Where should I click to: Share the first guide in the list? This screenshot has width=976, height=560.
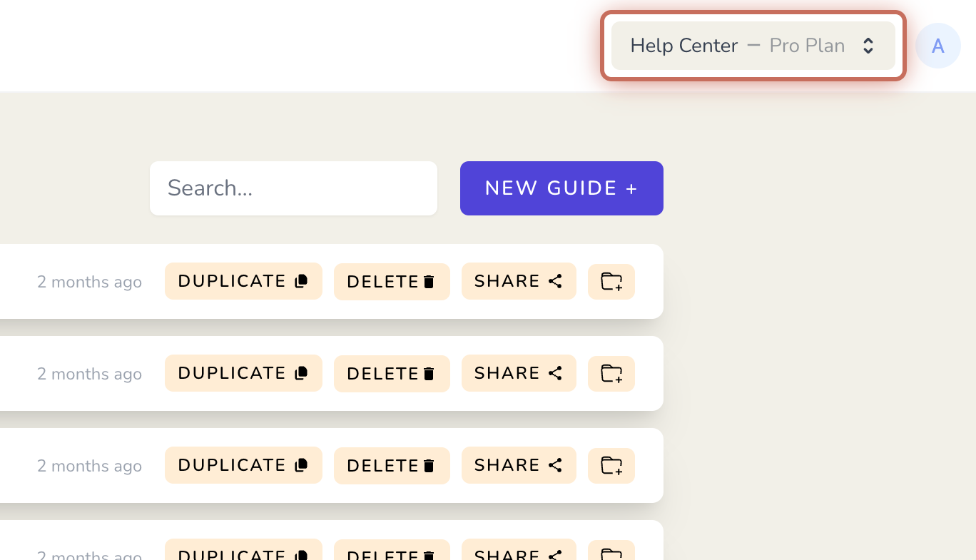click(519, 281)
